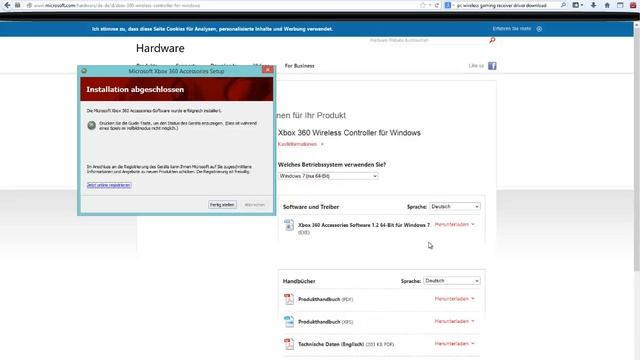This screenshot has width=640, height=360.
Task: Click the greyed Abbrechen button in the setup dialog
Action: 255,204
